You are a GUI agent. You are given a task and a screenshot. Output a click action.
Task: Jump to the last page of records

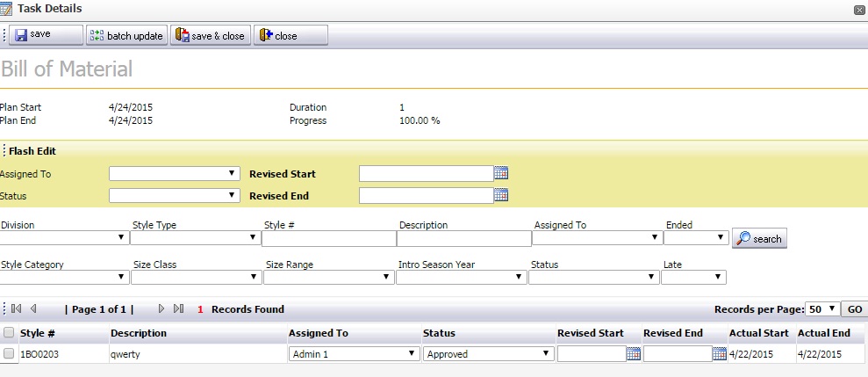[178, 309]
